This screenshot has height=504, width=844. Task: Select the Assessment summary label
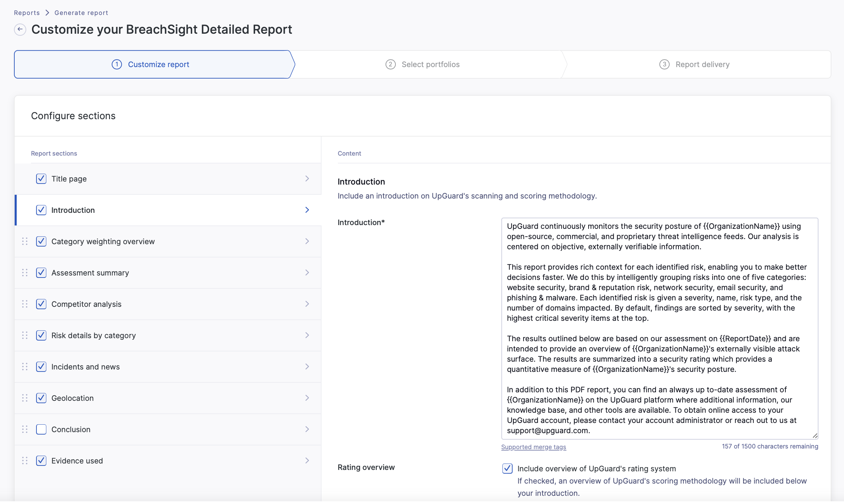pyautogui.click(x=90, y=273)
